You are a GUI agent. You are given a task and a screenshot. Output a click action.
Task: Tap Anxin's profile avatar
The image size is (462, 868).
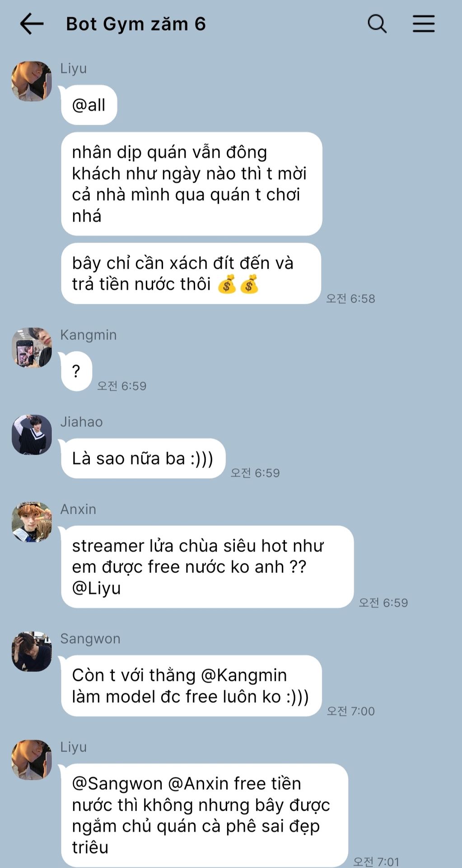(32, 522)
